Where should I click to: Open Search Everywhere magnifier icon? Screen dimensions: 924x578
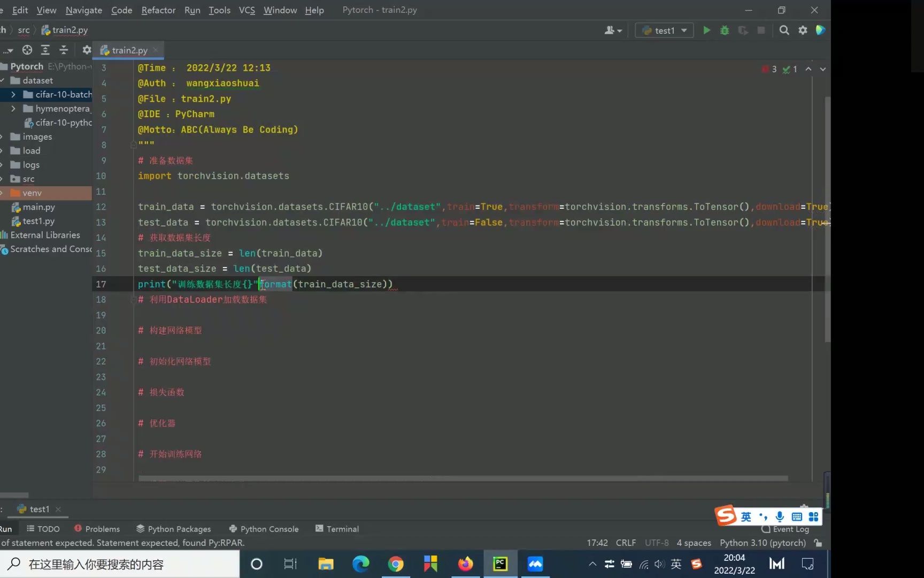tap(784, 31)
